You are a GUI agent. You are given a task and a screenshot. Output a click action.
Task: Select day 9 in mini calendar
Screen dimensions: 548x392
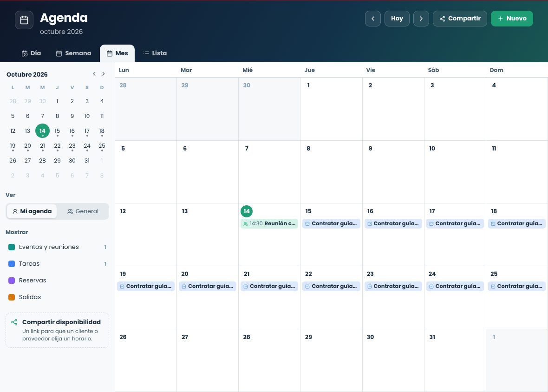pyautogui.click(x=72, y=116)
